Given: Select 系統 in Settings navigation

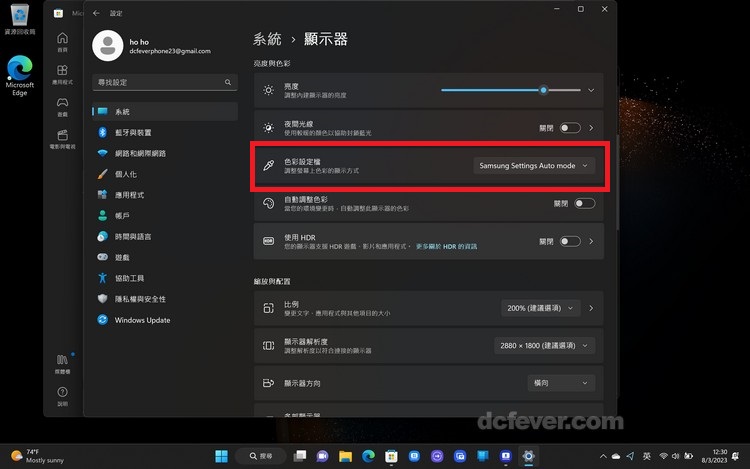Looking at the screenshot, I should tap(165, 111).
